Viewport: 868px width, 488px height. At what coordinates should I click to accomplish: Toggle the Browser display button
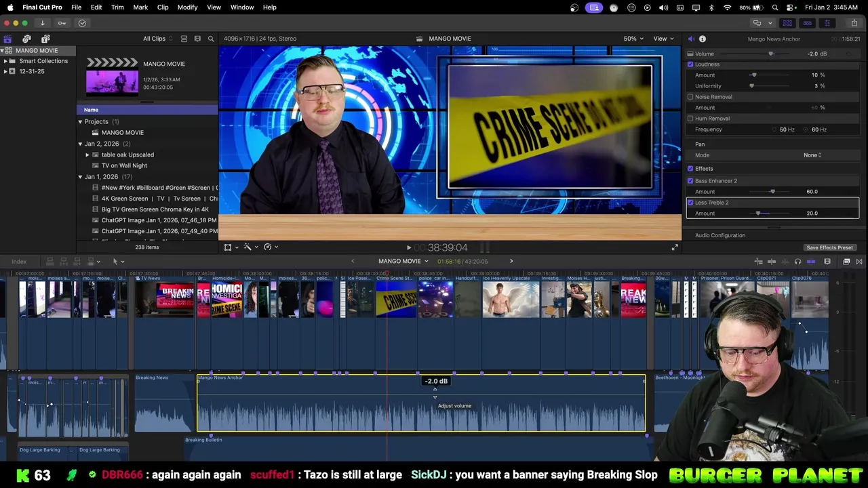788,23
